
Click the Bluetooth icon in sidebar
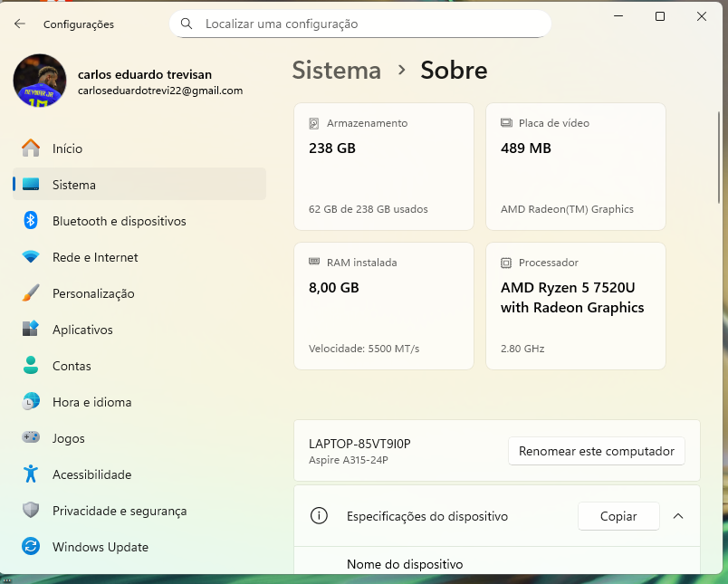[x=31, y=221]
